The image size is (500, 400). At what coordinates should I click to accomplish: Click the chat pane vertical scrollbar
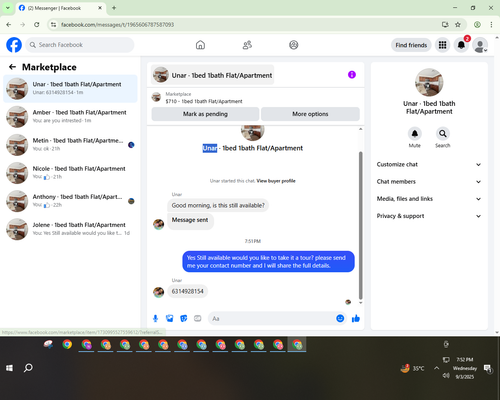360,225
